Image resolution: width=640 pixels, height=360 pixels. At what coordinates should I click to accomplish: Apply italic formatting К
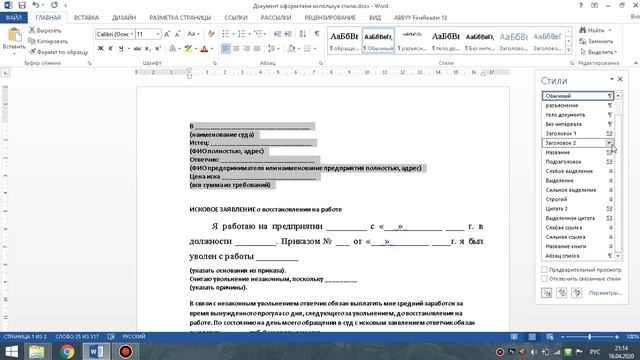(x=111, y=49)
